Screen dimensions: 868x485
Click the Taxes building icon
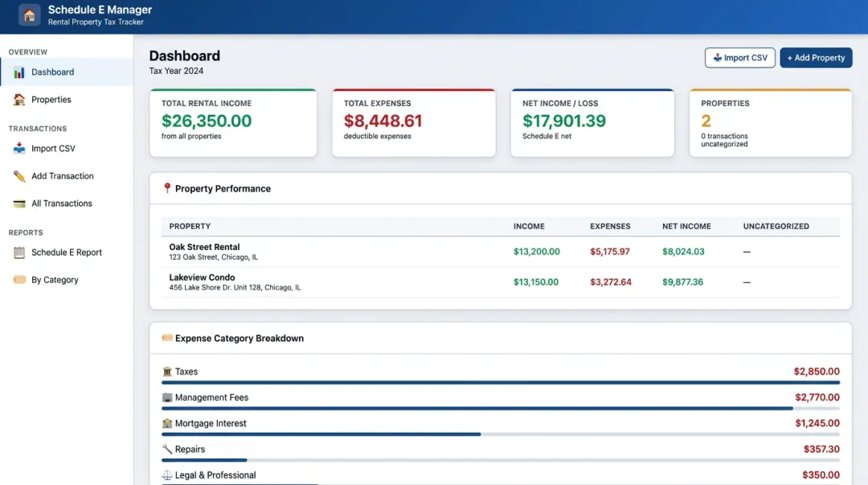tap(167, 372)
